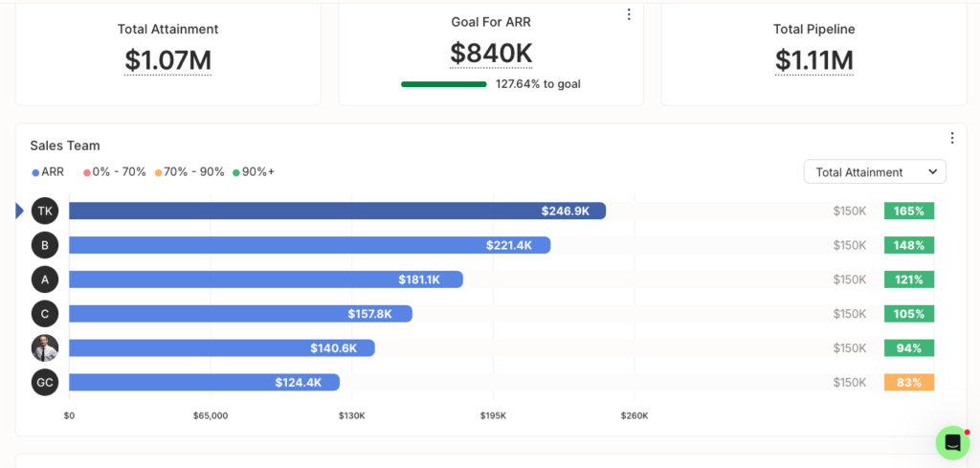
Task: Select the A avatar
Action: (45, 279)
